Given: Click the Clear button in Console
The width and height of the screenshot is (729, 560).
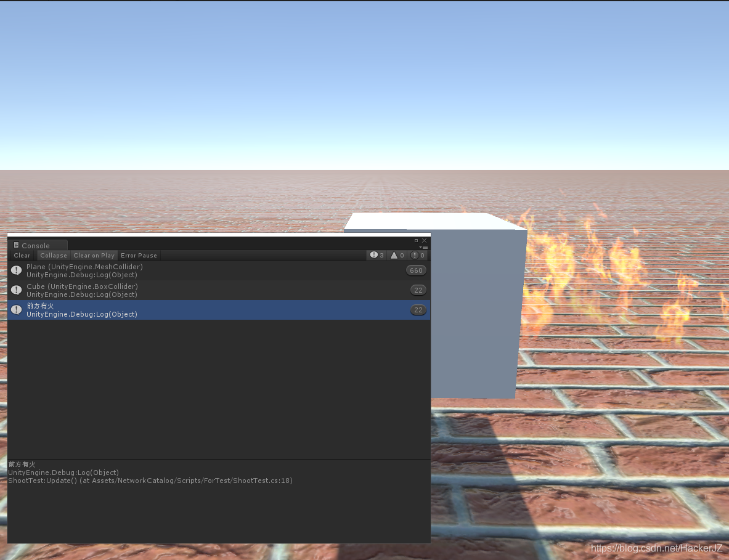Looking at the screenshot, I should [22, 256].
